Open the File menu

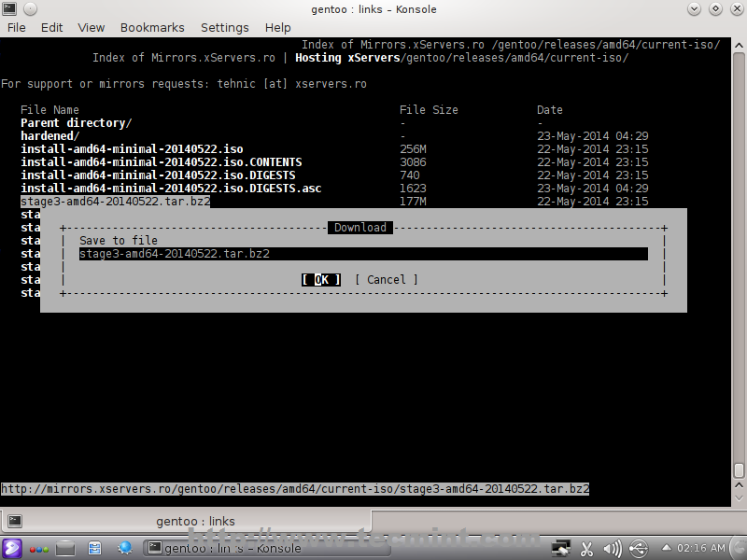pos(17,27)
